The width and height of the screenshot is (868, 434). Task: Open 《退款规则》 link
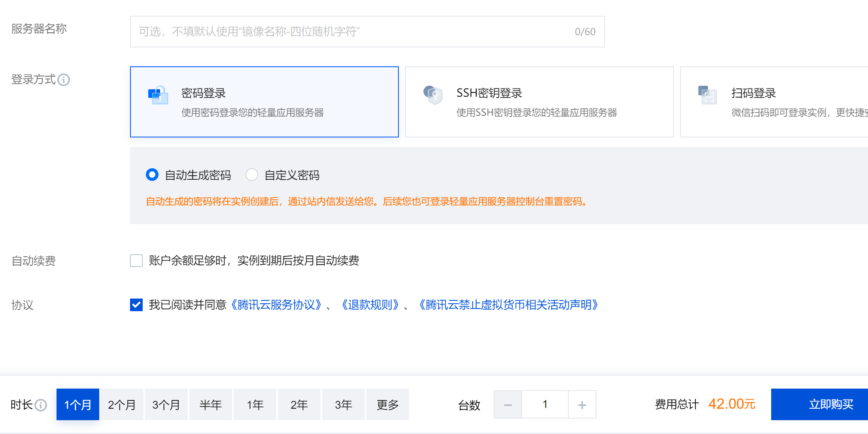pos(370,305)
